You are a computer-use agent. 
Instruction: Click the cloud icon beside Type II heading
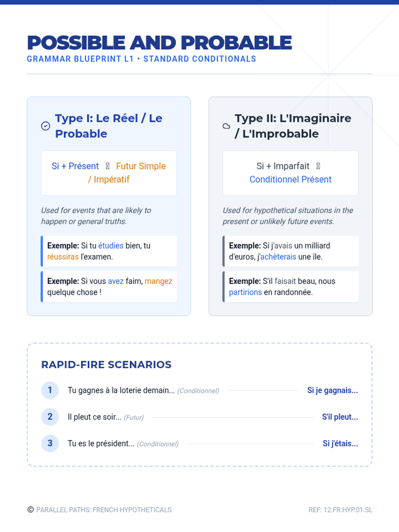226,126
